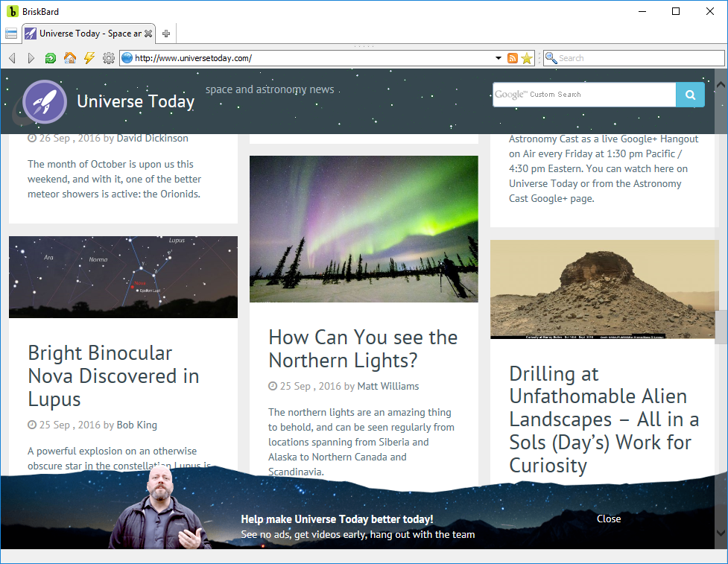Viewport: 728px width, 564px height.
Task: Open the Universe Today site title link
Action: [x=136, y=101]
